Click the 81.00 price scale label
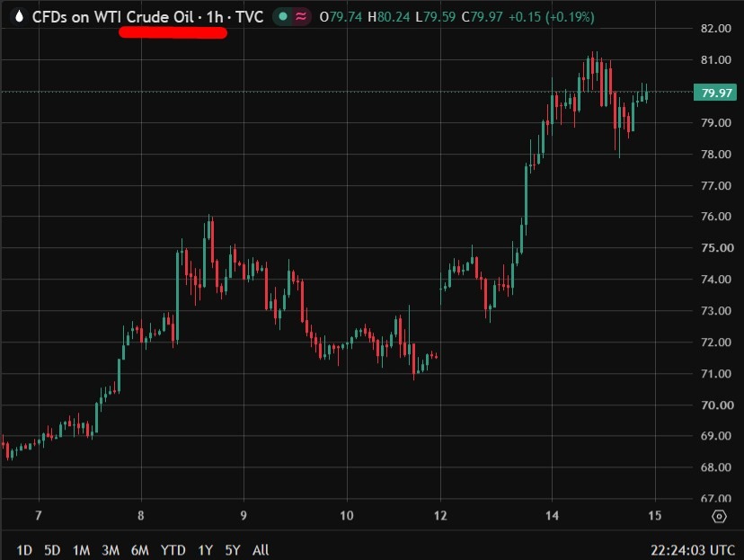The height and width of the screenshot is (560, 744). 716,60
